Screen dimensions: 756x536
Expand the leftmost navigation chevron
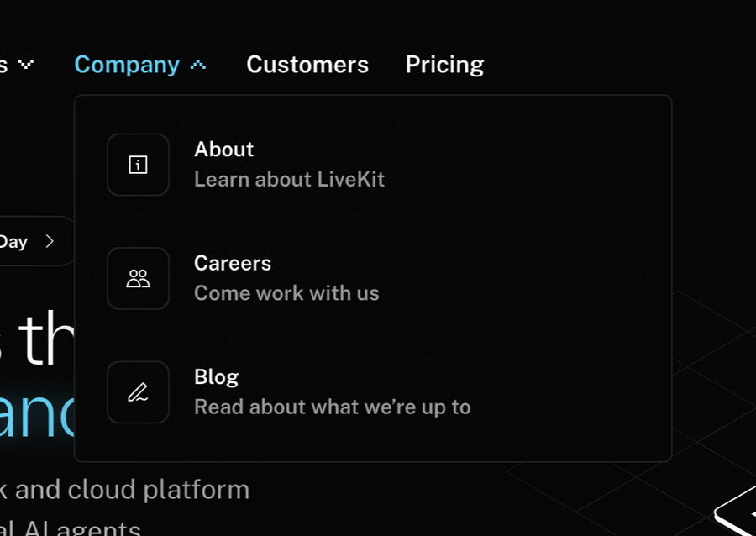[x=26, y=64]
